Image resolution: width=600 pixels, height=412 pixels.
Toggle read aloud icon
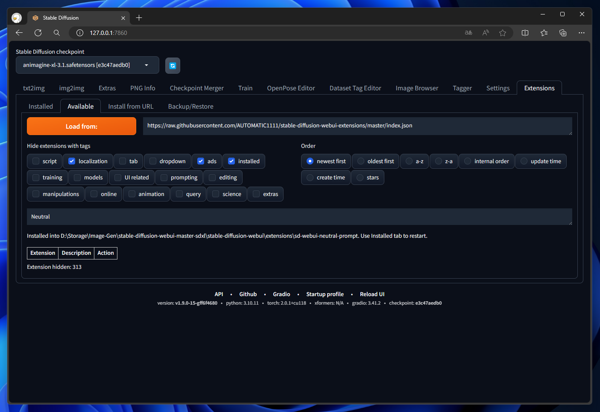(x=486, y=33)
